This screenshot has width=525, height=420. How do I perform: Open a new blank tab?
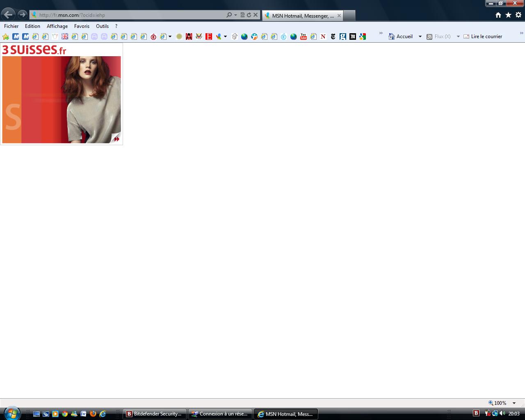tap(349, 16)
